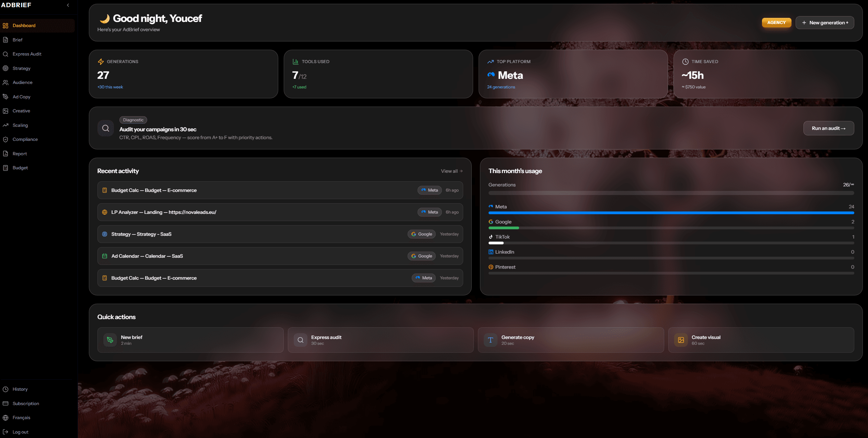Go to the Dashboard menu item
Viewport: 868px width, 438px height.
click(x=24, y=26)
